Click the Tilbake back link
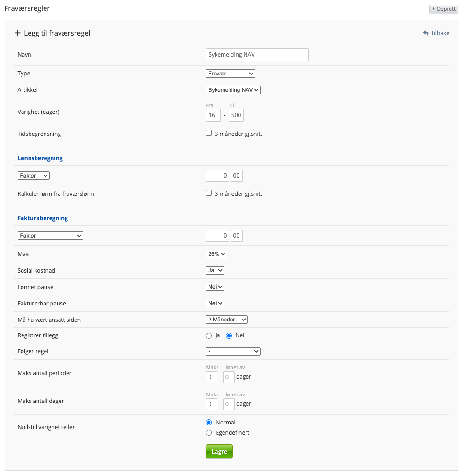 click(x=436, y=33)
